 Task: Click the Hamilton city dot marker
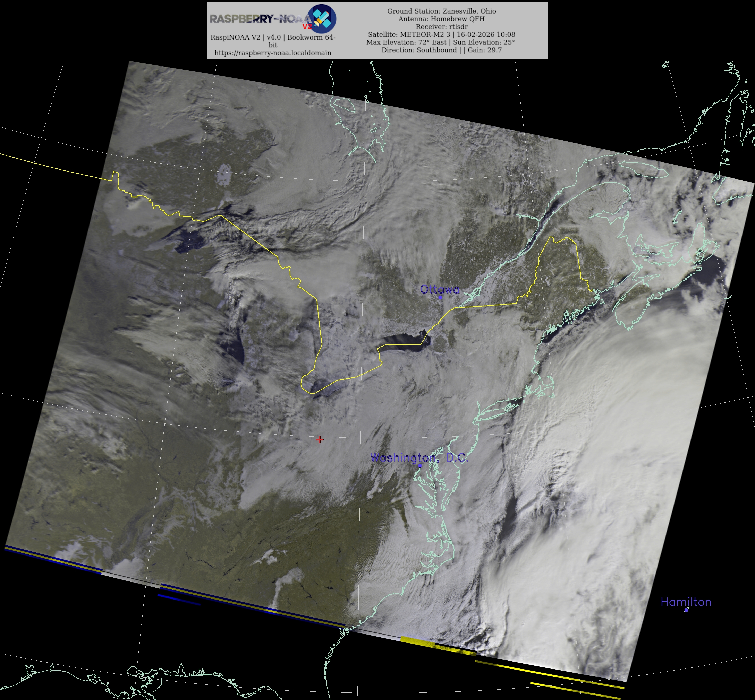point(686,610)
